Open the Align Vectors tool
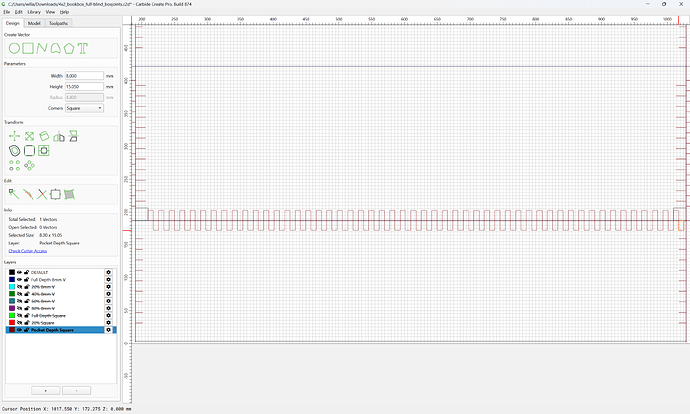 (x=44, y=151)
